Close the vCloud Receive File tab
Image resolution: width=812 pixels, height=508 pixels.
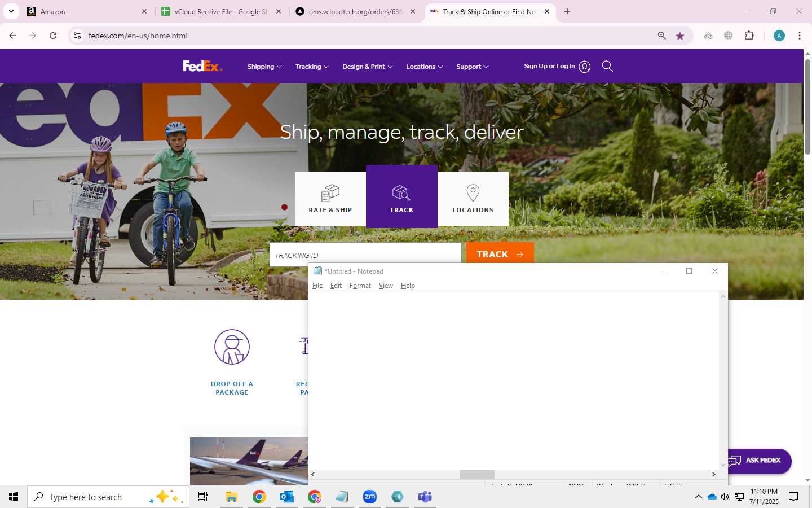(x=279, y=11)
